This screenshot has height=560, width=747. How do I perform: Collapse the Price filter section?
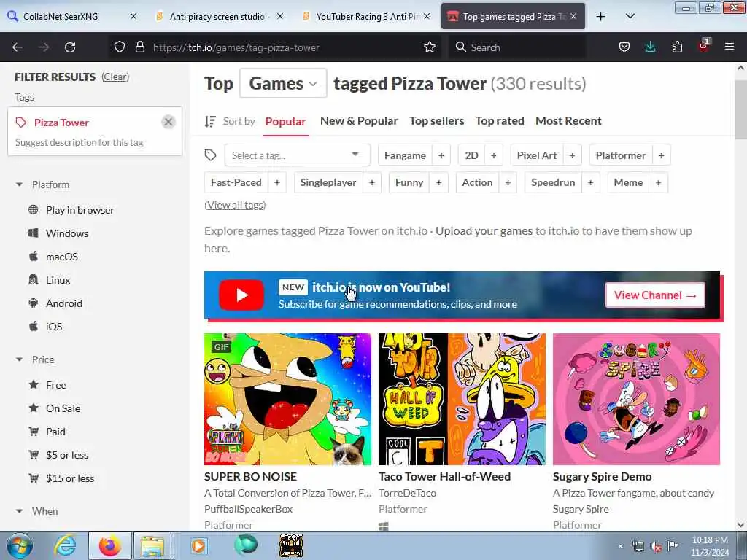[x=35, y=359]
